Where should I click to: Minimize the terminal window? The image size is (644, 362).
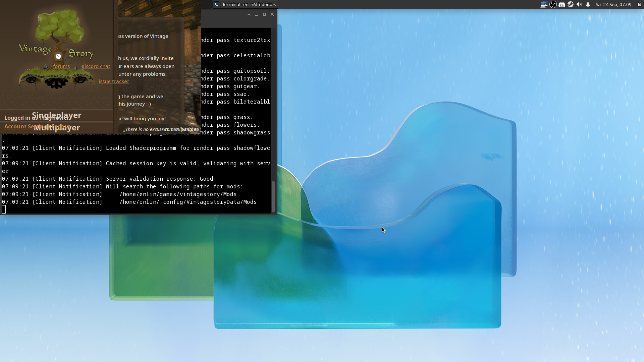[x=257, y=14]
